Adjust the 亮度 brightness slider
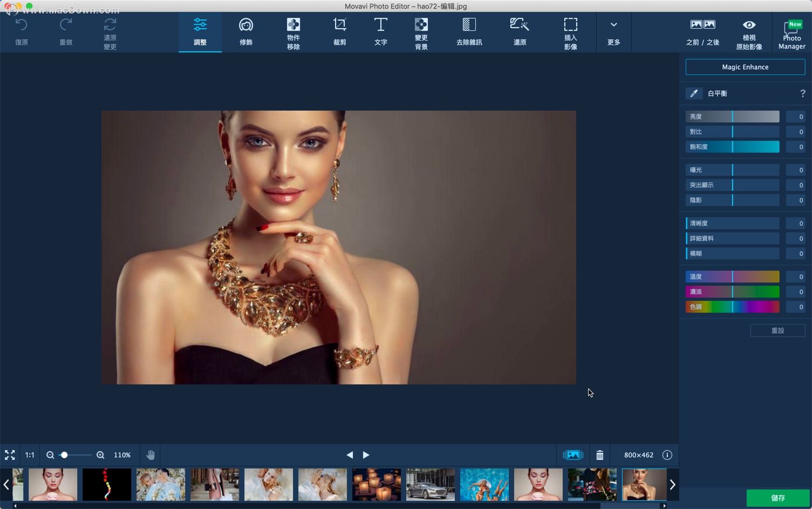This screenshot has height=509, width=812. point(732,116)
